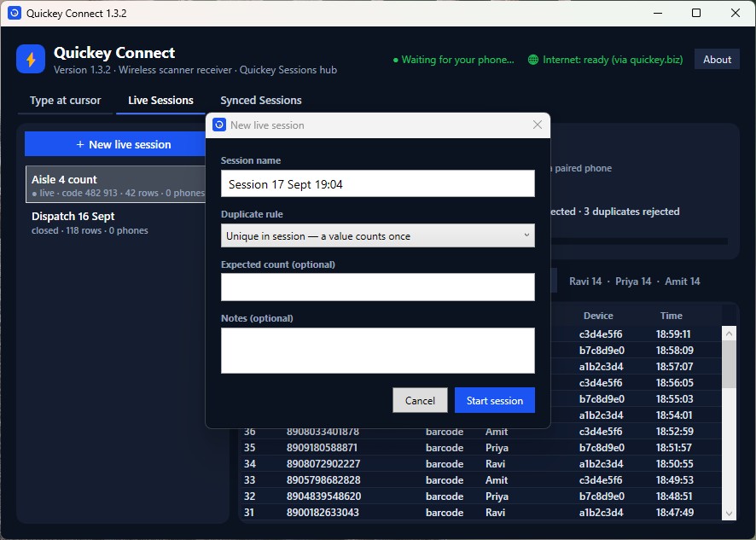Click the + New live session button

tap(115, 144)
